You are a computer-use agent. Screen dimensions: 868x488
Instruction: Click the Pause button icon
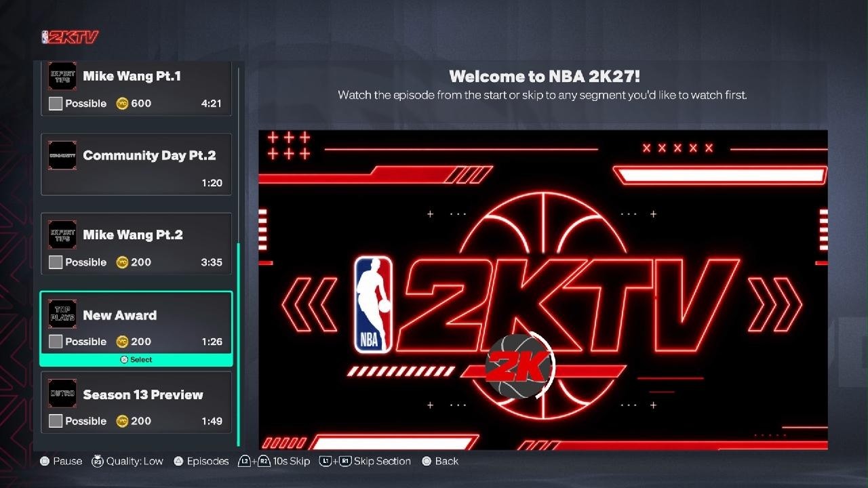point(45,461)
